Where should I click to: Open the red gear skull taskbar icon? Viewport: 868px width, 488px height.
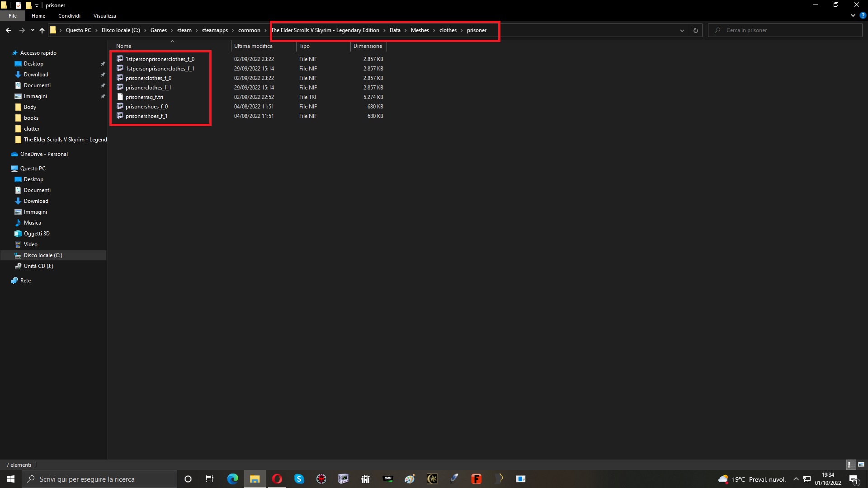(321, 479)
